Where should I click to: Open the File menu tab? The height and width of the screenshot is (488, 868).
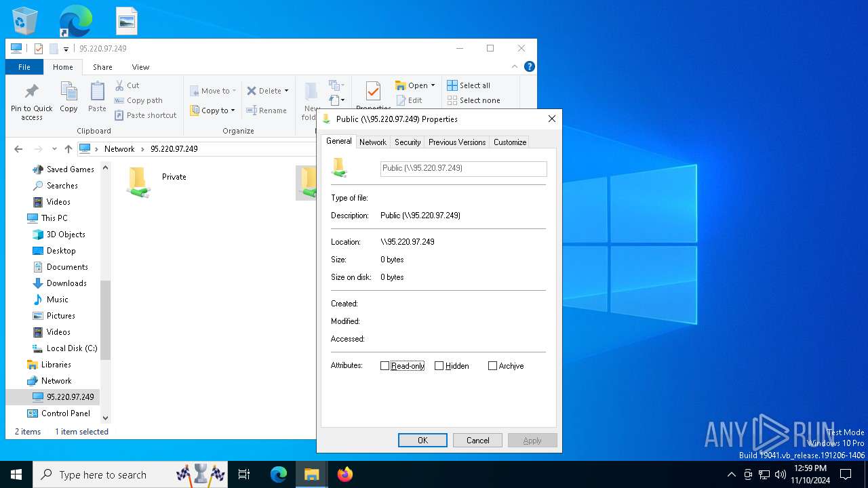[24, 67]
